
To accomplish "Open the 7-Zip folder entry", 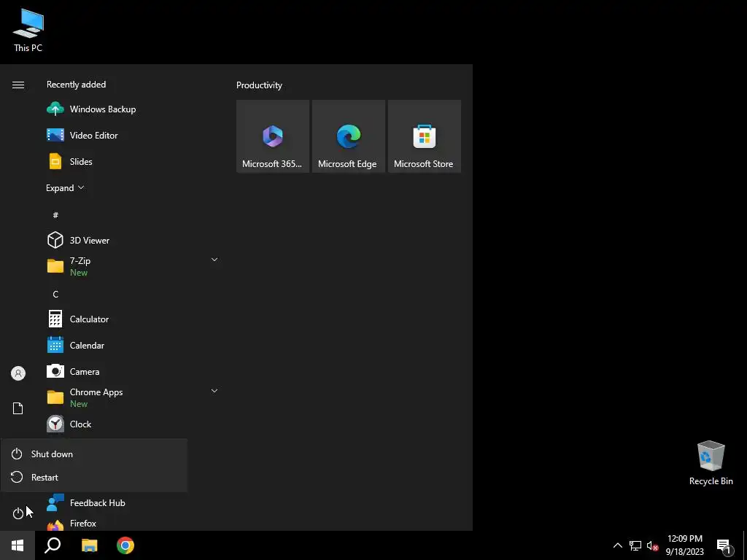I will coord(133,266).
